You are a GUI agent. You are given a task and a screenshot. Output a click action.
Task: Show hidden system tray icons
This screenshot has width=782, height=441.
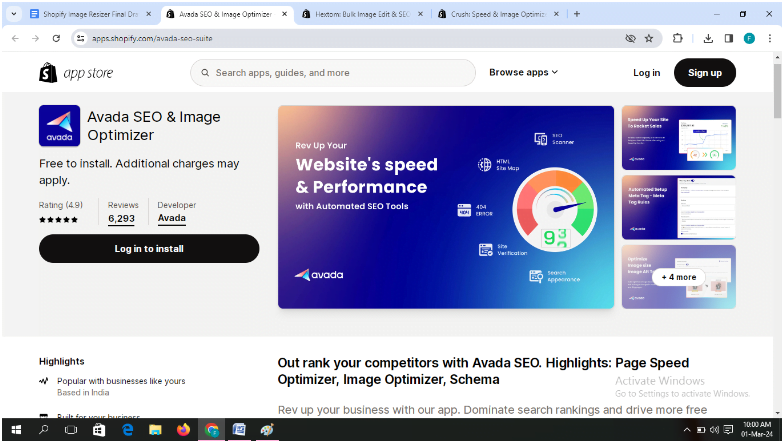click(687, 430)
